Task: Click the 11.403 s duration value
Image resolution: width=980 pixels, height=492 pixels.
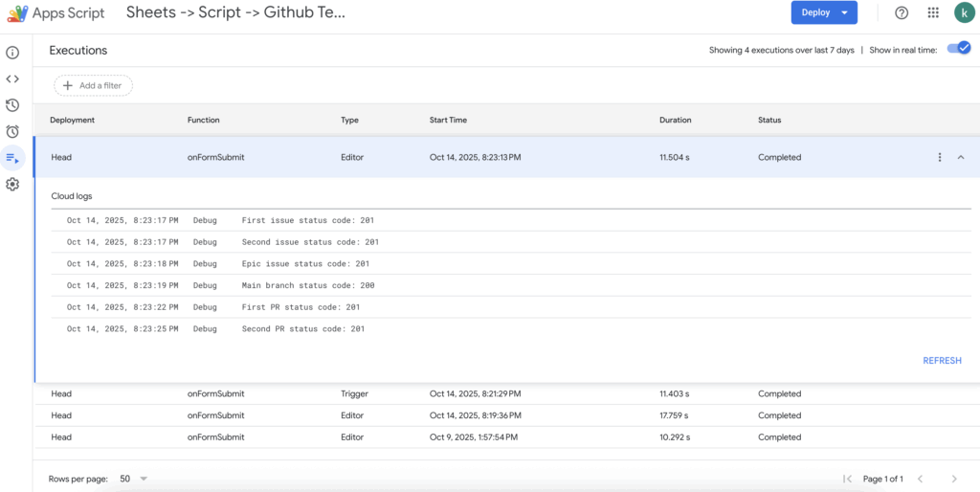Action: [675, 393]
